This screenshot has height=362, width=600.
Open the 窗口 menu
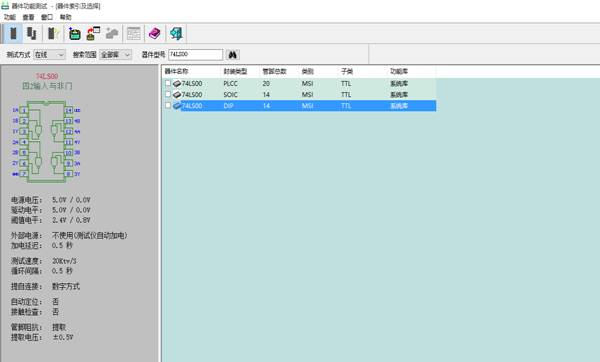pos(47,17)
